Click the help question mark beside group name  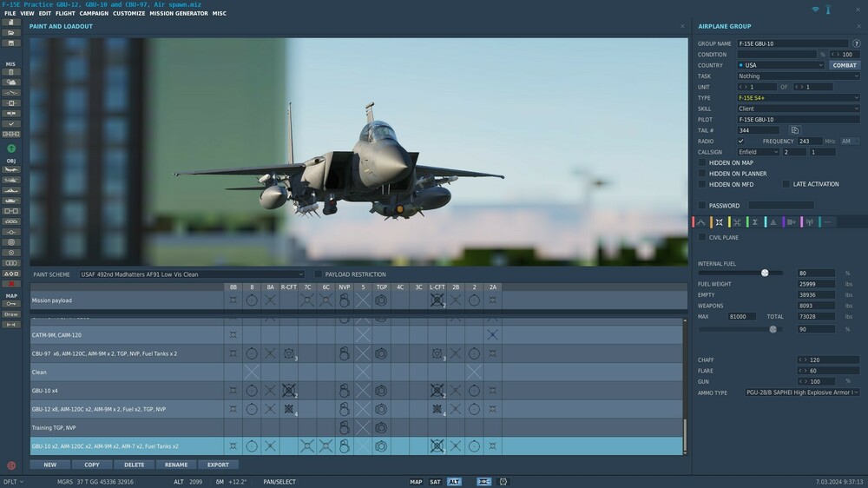pyautogui.click(x=857, y=43)
